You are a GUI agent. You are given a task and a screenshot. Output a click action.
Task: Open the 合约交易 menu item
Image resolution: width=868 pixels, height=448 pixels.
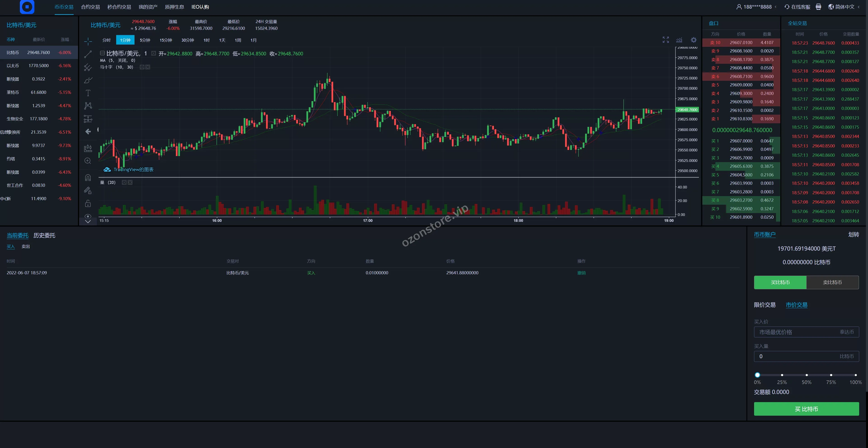pos(90,7)
